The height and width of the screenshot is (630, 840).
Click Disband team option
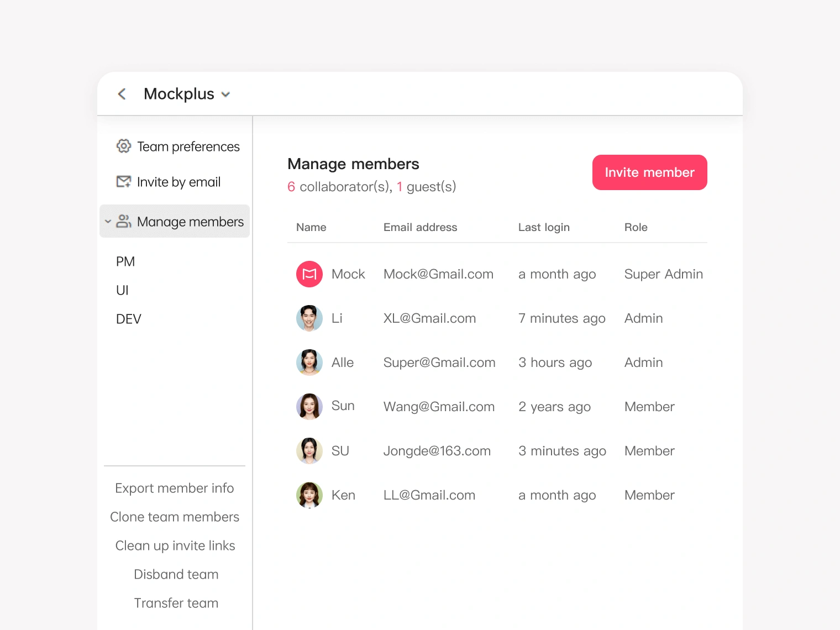[x=176, y=574]
